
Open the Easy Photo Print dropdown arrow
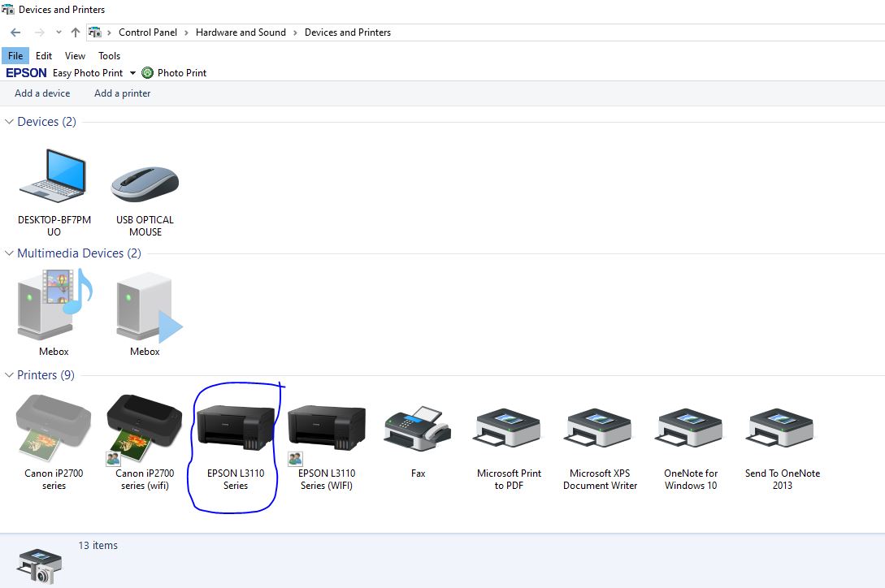click(x=132, y=73)
